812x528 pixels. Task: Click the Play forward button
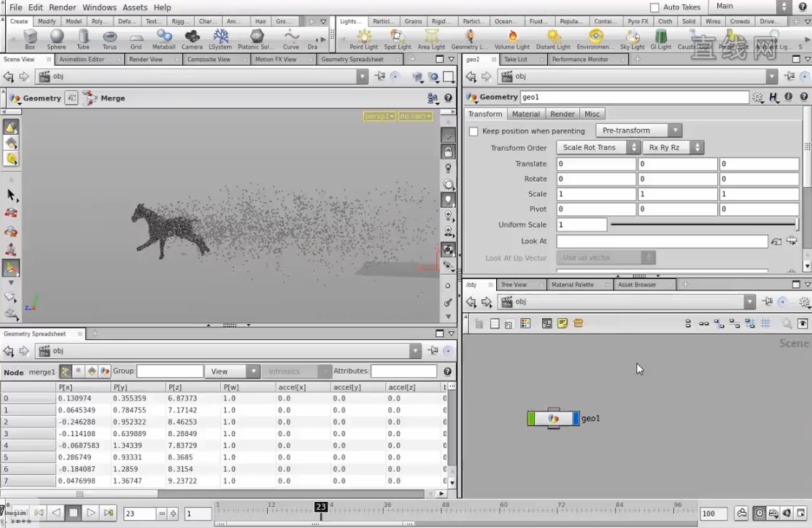(90, 513)
